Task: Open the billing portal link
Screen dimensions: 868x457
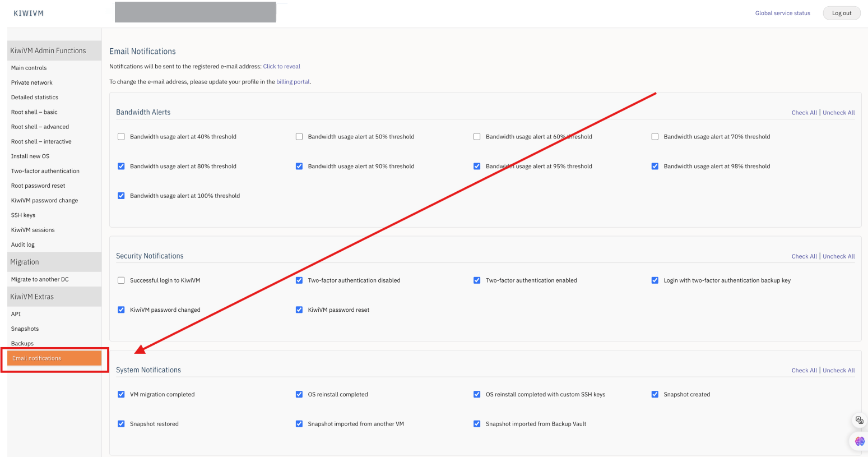Action: pos(293,81)
